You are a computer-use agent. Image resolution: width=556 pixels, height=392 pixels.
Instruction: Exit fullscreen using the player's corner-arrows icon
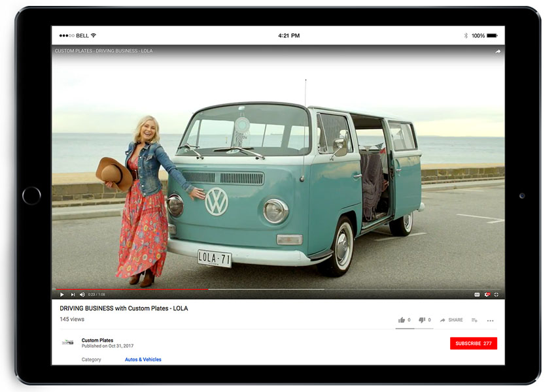pyautogui.click(x=496, y=295)
